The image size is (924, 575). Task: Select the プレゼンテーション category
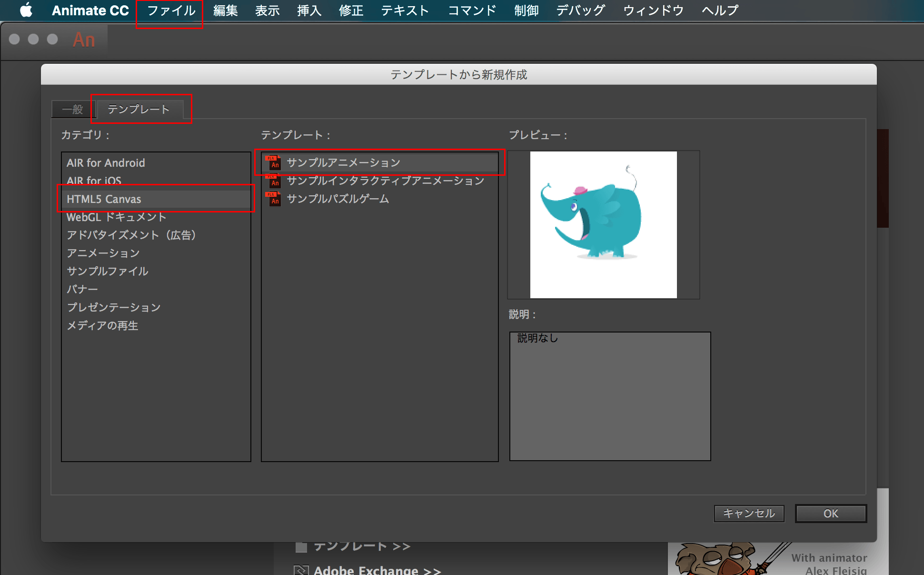(156, 308)
